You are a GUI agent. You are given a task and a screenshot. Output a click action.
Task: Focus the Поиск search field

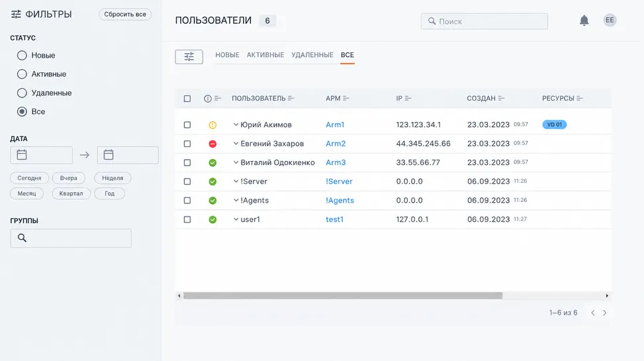484,21
